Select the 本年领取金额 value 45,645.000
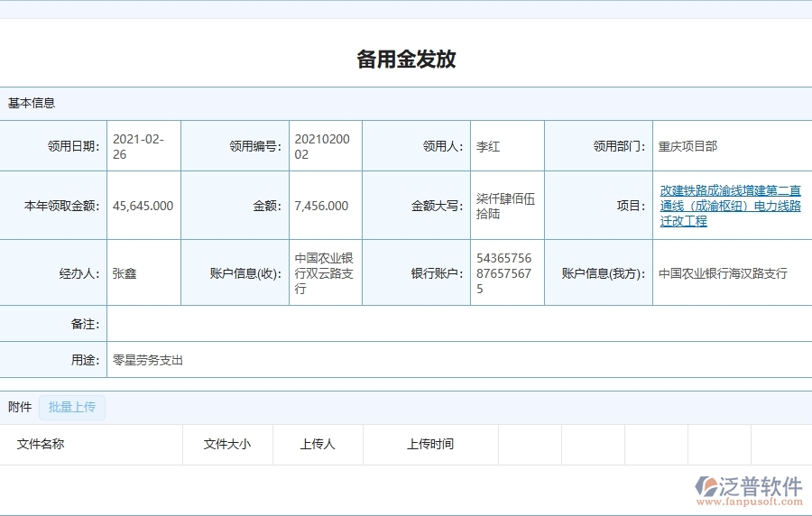Viewport: 812px width, 516px height. [143, 206]
